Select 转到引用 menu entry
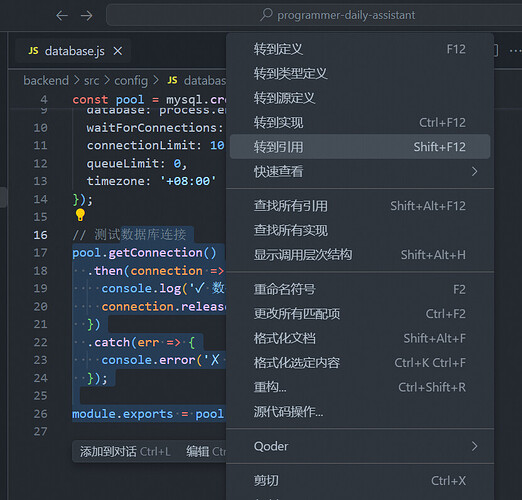Screen dimensions: 522x500 point(360,147)
